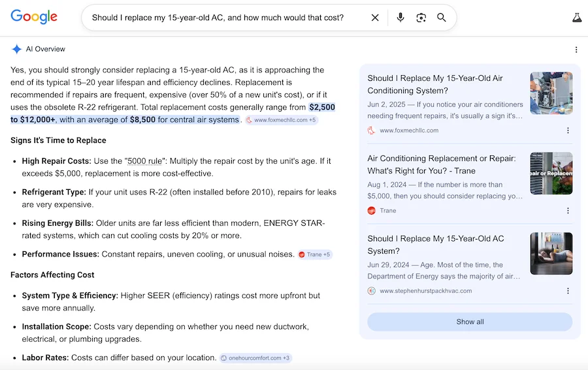
Task: Open three-dot menu for the foxmechllc.com source
Action: click(568, 131)
